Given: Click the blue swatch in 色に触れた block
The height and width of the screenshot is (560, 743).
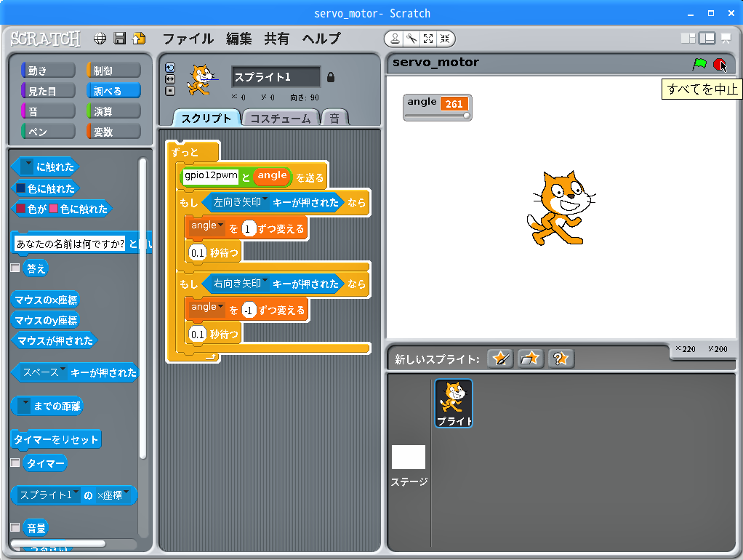Looking at the screenshot, I should pos(21,188).
